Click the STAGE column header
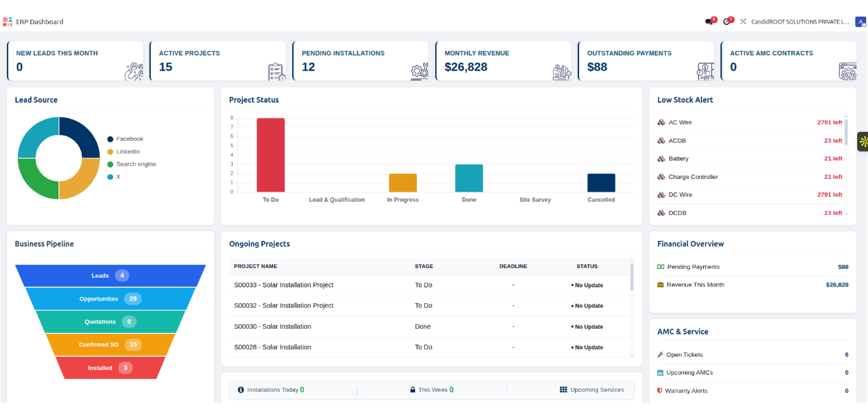 (424, 266)
